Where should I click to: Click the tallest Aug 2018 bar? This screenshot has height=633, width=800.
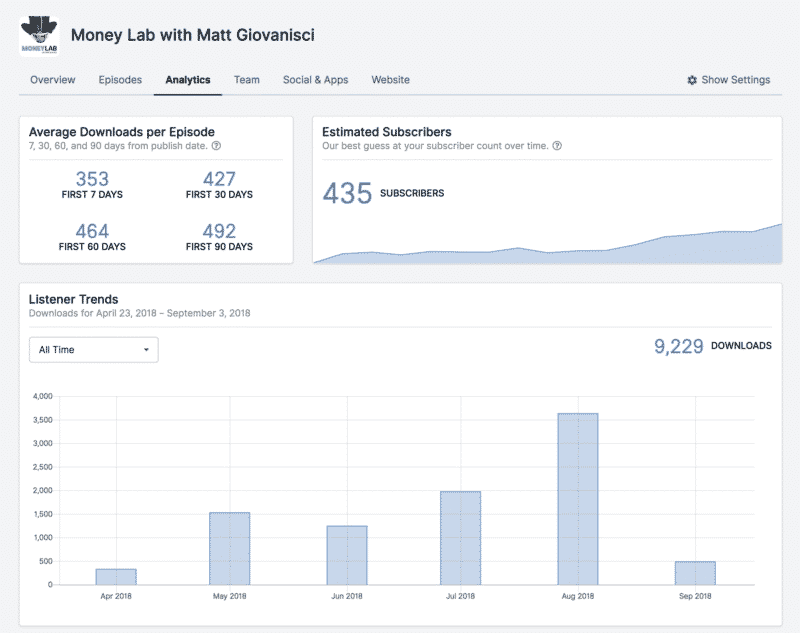[x=578, y=499]
